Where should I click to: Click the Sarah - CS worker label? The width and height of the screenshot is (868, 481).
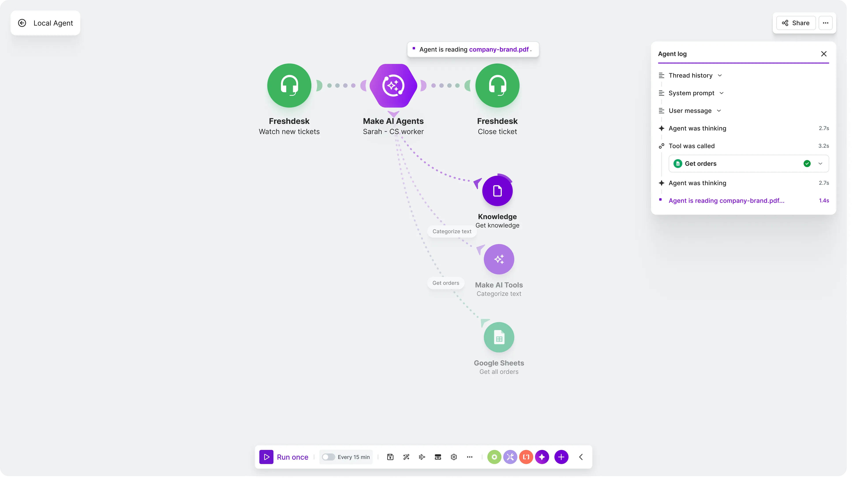click(x=393, y=132)
